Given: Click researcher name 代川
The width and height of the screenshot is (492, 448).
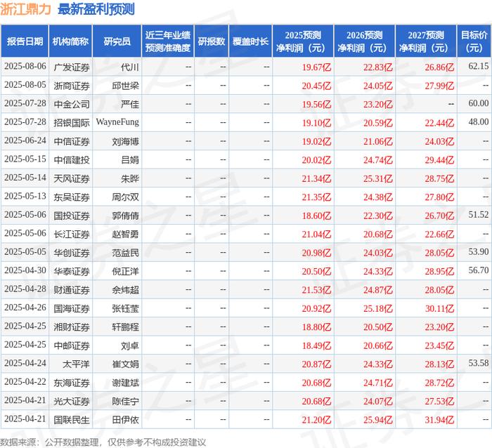Looking at the screenshot, I should coord(130,67).
